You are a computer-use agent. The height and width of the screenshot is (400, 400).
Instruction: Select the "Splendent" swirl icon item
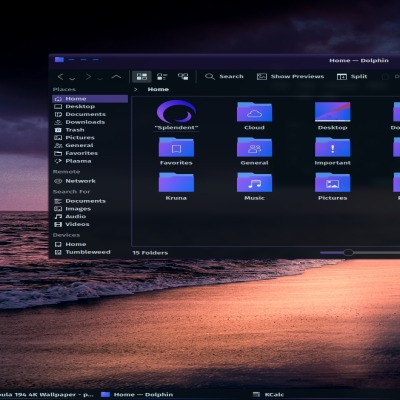tap(176, 112)
